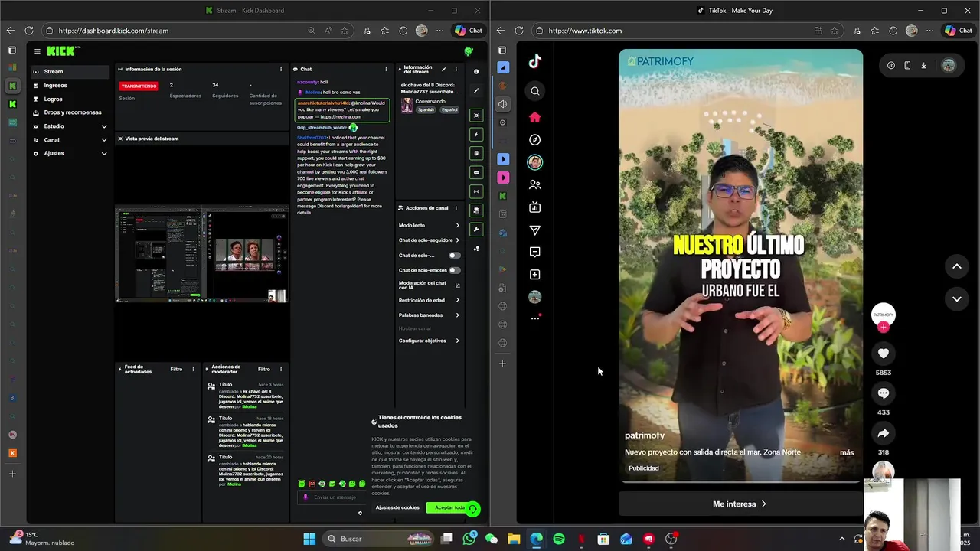Click the pencil edit icon in Kick's right toolbar
The width and height of the screenshot is (980, 551).
click(476, 90)
